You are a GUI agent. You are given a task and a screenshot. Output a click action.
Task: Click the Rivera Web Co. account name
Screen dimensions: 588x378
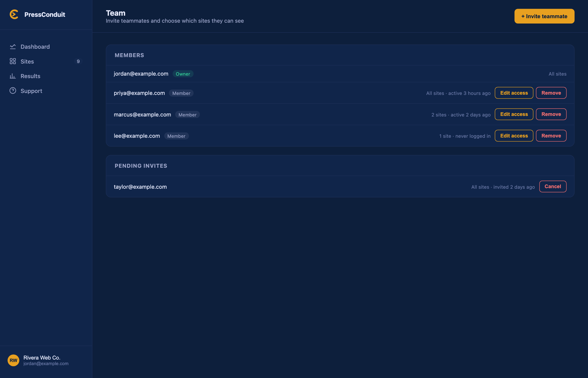(42, 358)
